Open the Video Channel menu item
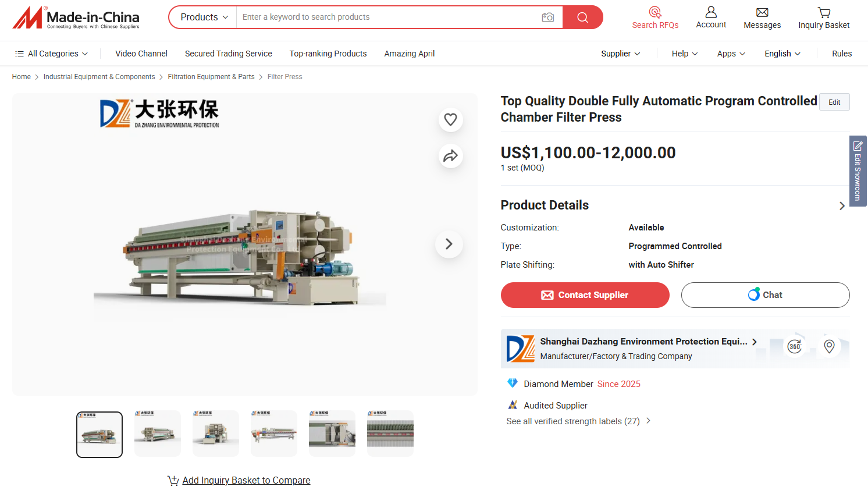 [141, 54]
